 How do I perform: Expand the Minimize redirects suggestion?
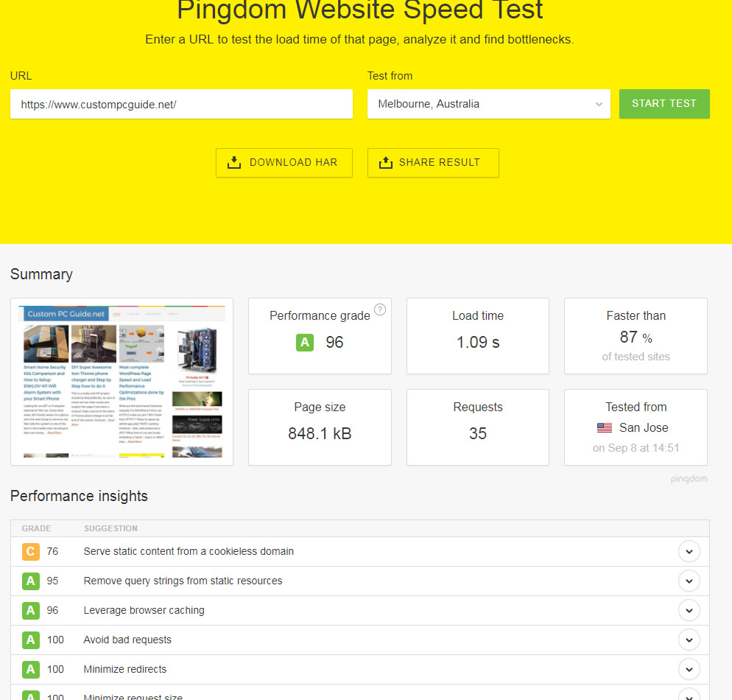pyautogui.click(x=689, y=669)
